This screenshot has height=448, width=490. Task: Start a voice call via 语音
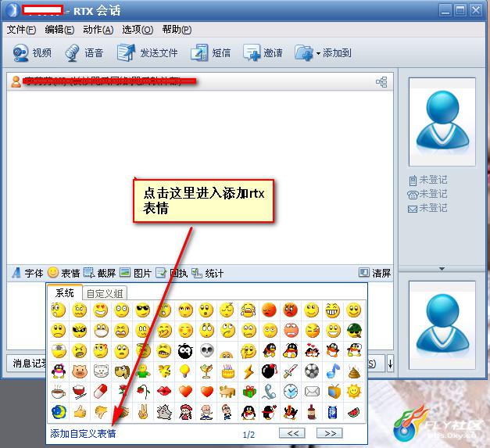click(84, 53)
